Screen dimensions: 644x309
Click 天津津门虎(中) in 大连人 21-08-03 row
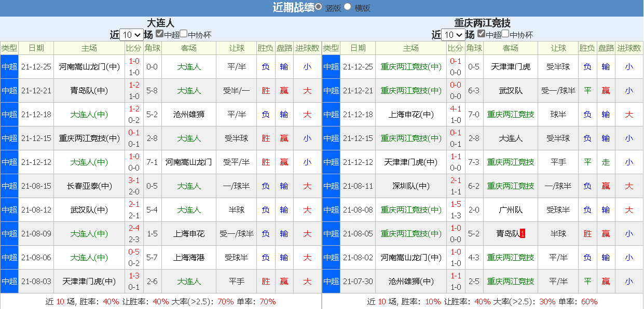coord(89,282)
